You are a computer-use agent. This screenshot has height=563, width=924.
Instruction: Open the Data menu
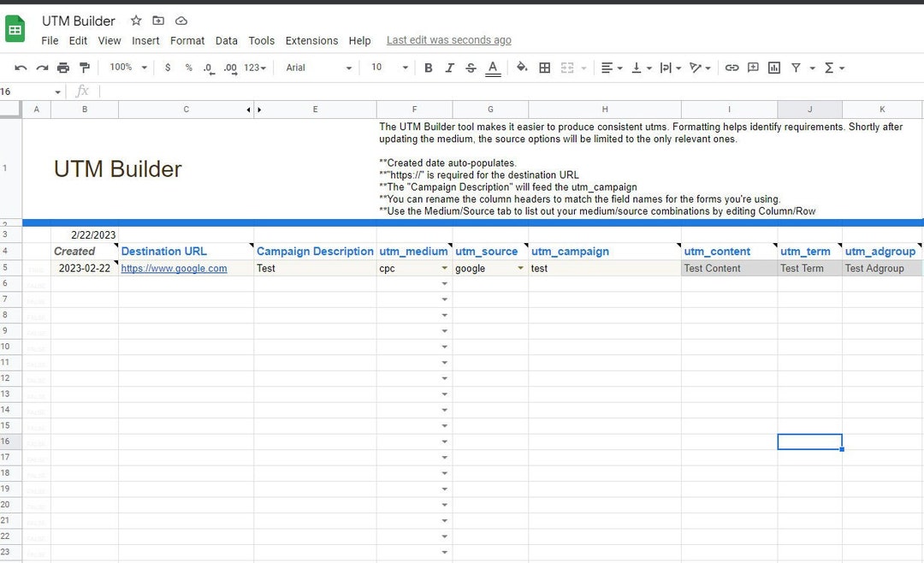[x=226, y=40]
